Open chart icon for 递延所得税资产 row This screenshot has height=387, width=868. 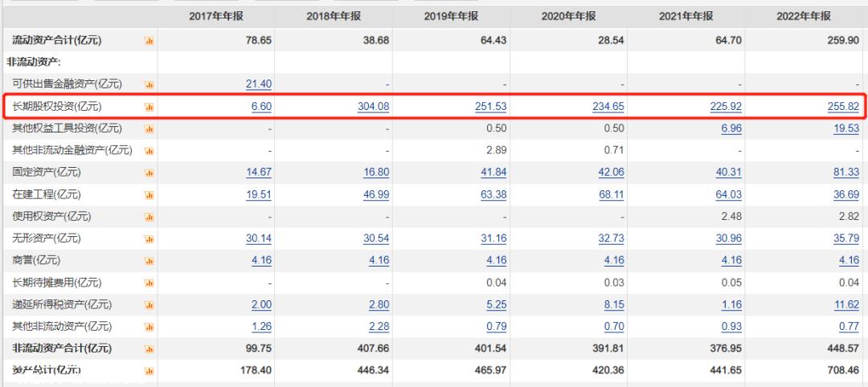[x=149, y=305]
